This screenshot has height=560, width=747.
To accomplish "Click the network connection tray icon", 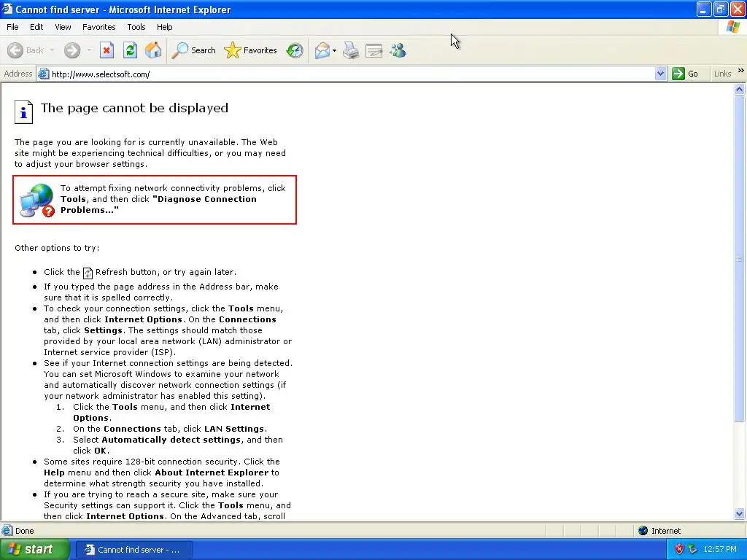I will coord(693,549).
